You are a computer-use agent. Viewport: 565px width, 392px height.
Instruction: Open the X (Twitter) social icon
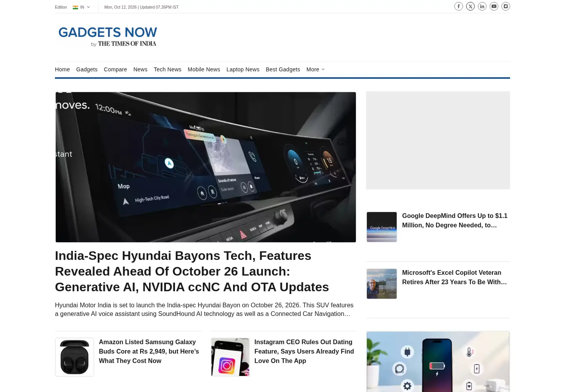470,6
